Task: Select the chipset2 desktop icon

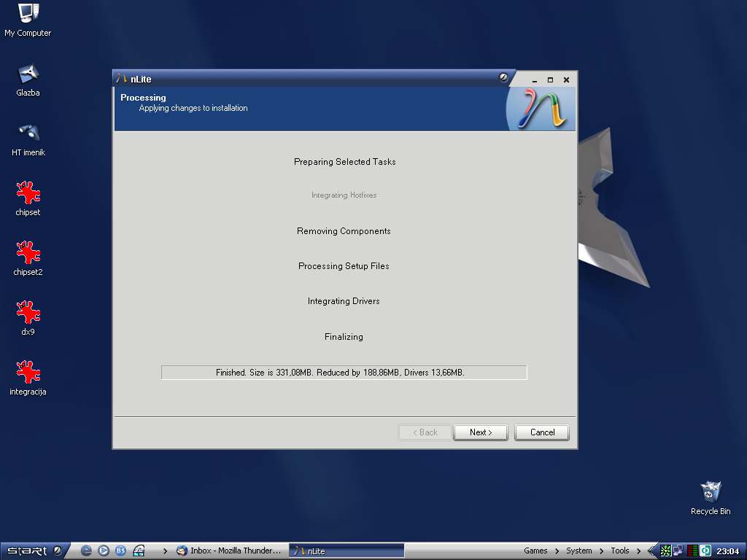Action: 28,254
